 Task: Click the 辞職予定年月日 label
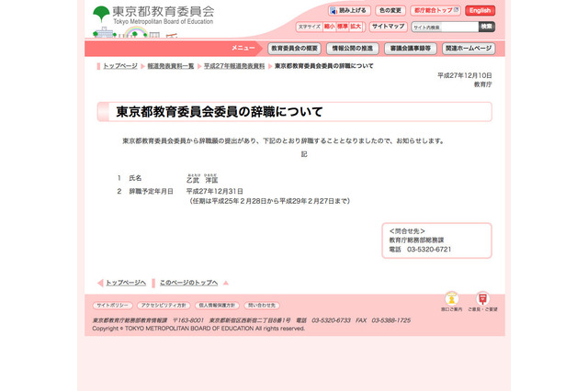[151, 192]
